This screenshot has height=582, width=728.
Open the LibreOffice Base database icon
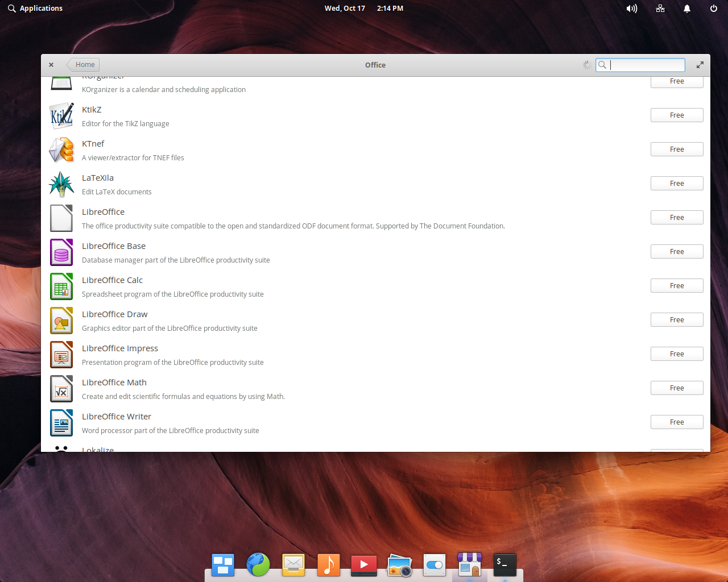(x=61, y=252)
